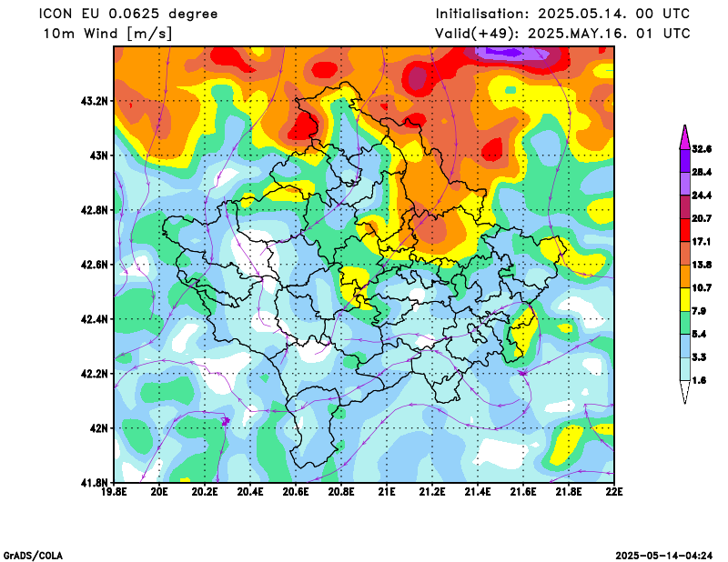Click the '10m Wind [m/s]' label

(107, 34)
